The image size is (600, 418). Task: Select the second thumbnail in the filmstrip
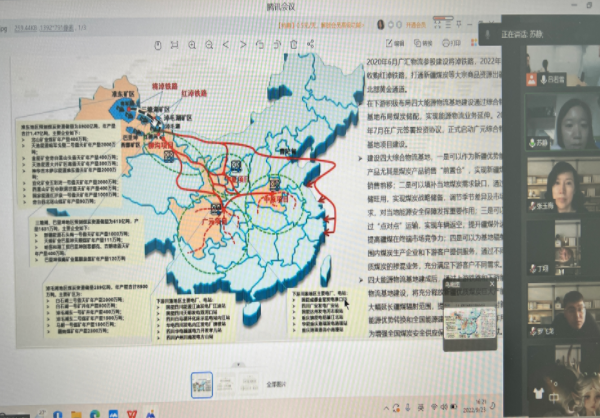pyautogui.click(x=226, y=384)
